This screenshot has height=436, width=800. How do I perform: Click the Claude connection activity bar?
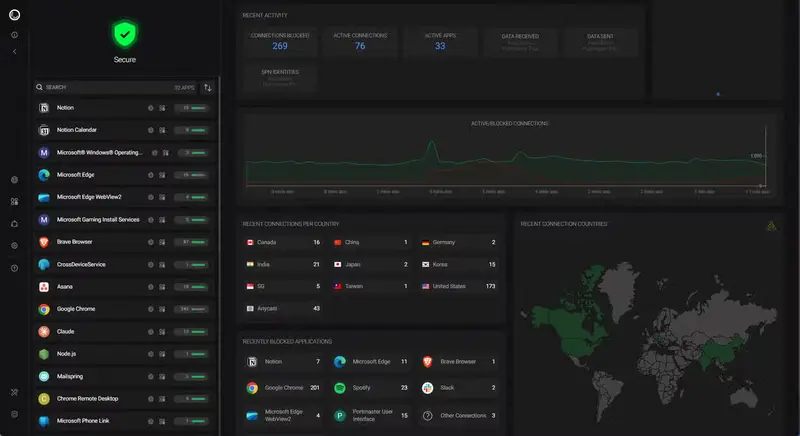pos(193,331)
